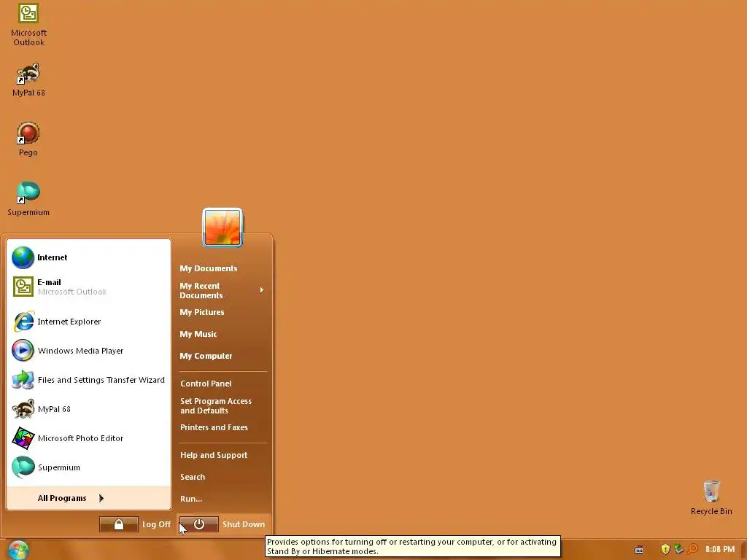Click the safely remove hardware tray icon
This screenshot has height=560, width=747.
[678, 549]
